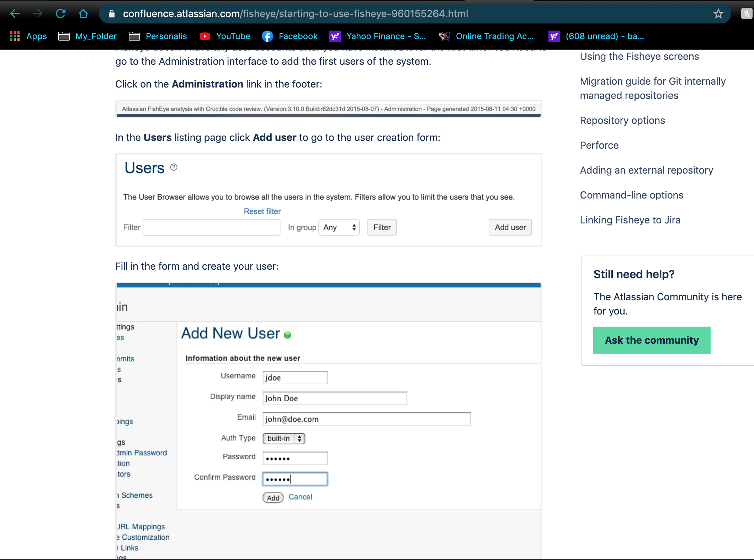Open the Perforce sidebar link
This screenshot has width=754, height=560.
click(599, 145)
